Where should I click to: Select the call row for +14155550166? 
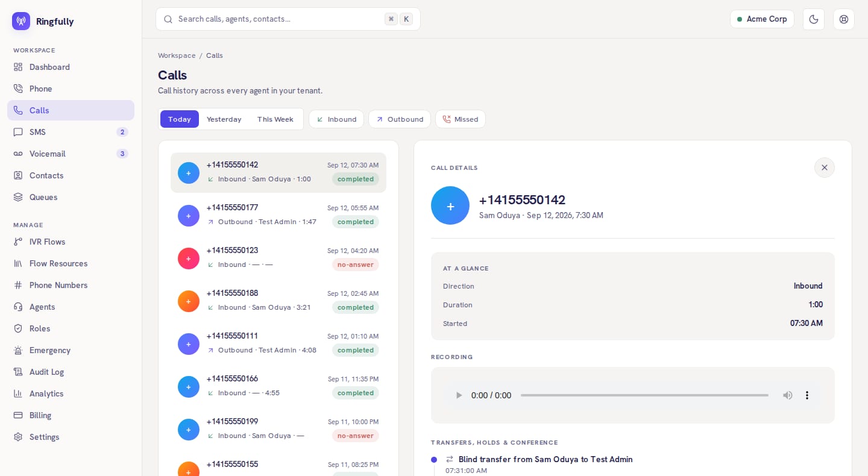click(278, 386)
